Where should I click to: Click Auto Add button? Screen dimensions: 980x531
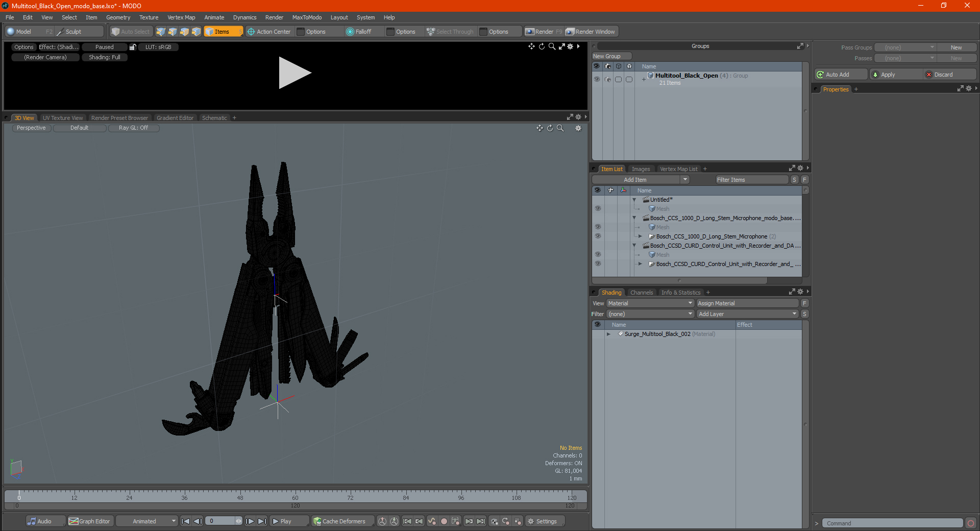click(841, 75)
